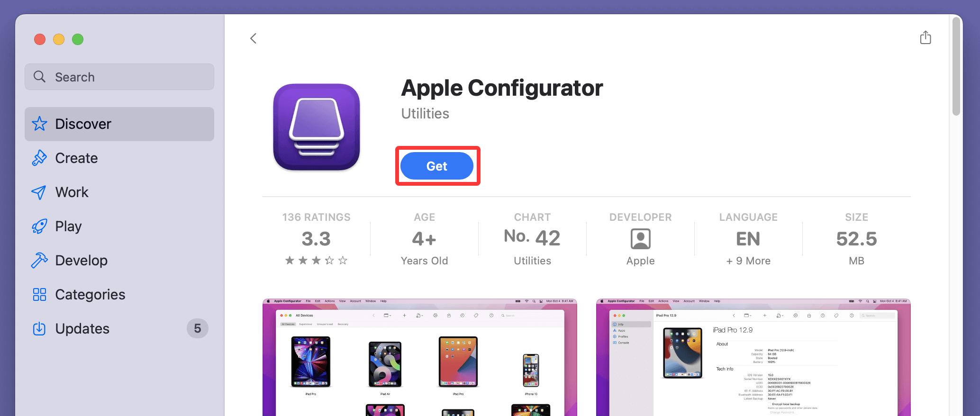Image resolution: width=980 pixels, height=416 pixels.
Task: Open the All Devices screenshot thumbnail
Action: (x=420, y=357)
